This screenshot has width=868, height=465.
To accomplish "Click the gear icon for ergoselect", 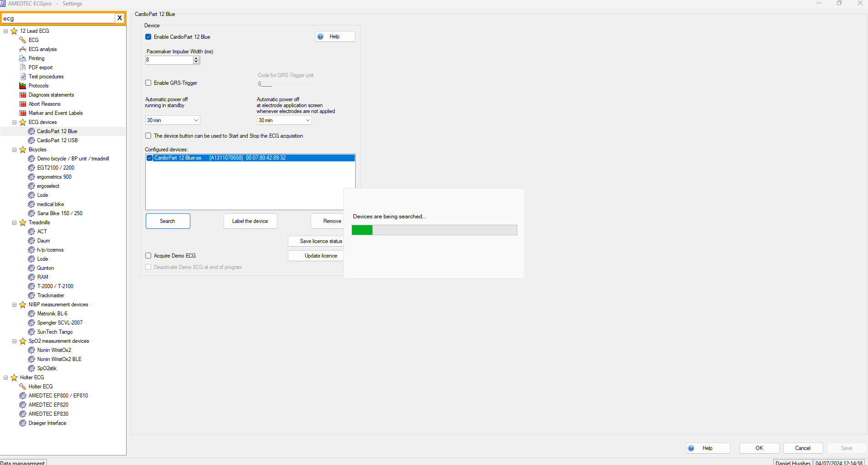I will tap(31, 186).
